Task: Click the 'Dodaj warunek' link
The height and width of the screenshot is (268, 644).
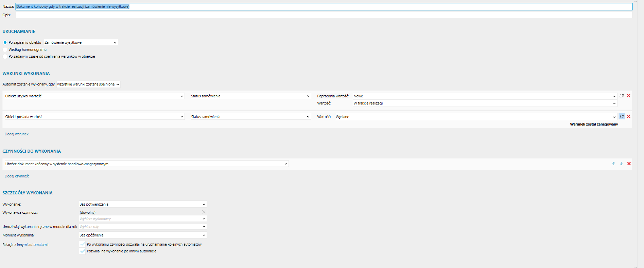Action: 17,134
